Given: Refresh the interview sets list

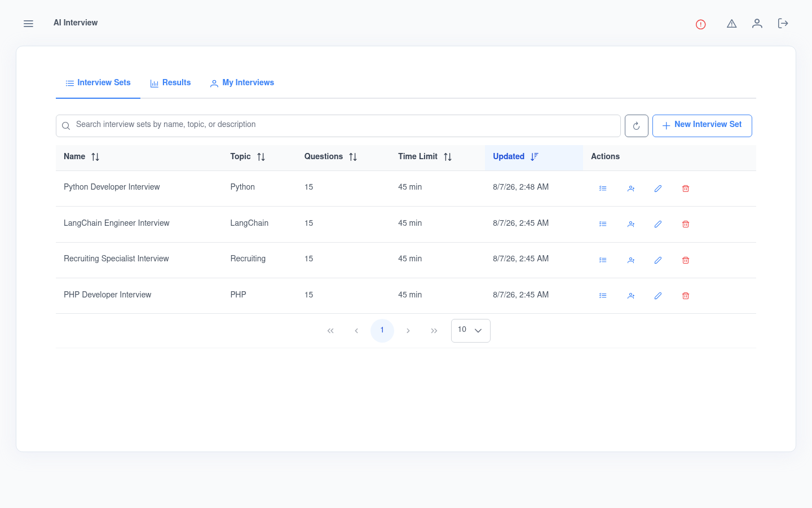Looking at the screenshot, I should pyautogui.click(x=636, y=126).
